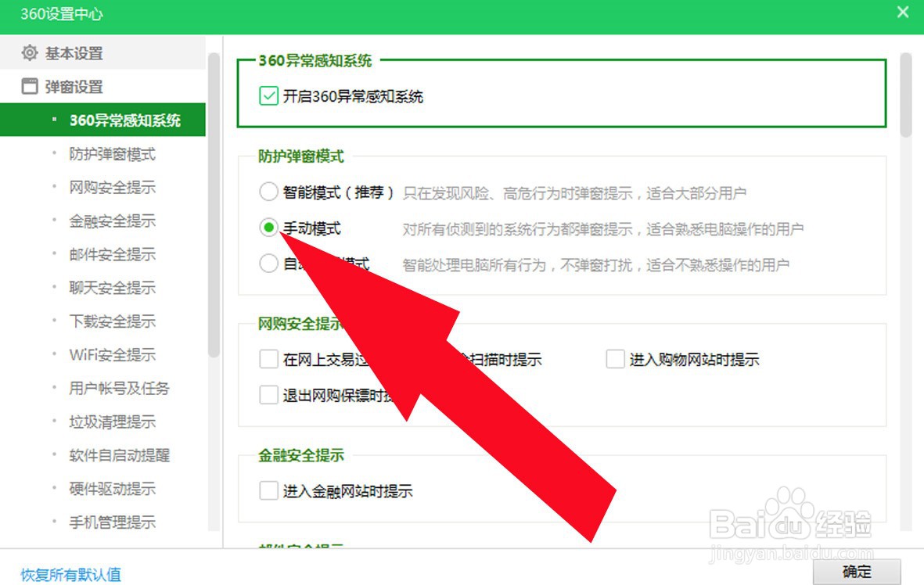924x585 pixels.
Task: Go to 下载安全提示 in the sidebar
Action: (x=112, y=321)
